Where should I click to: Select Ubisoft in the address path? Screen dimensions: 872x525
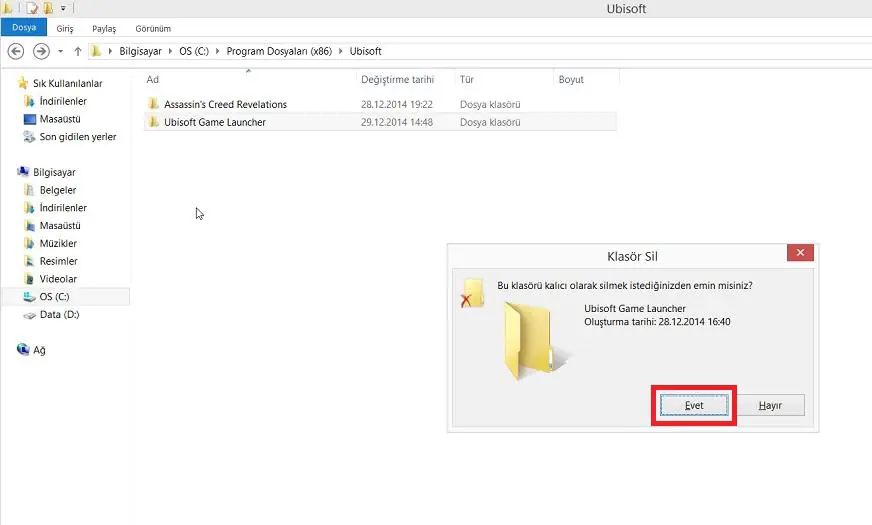[x=365, y=51]
